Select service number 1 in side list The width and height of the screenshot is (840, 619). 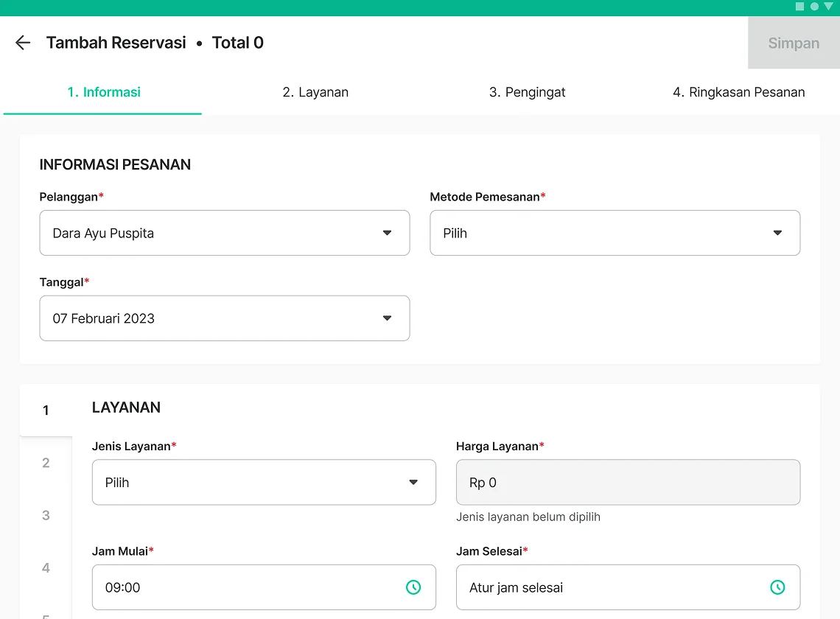point(46,410)
